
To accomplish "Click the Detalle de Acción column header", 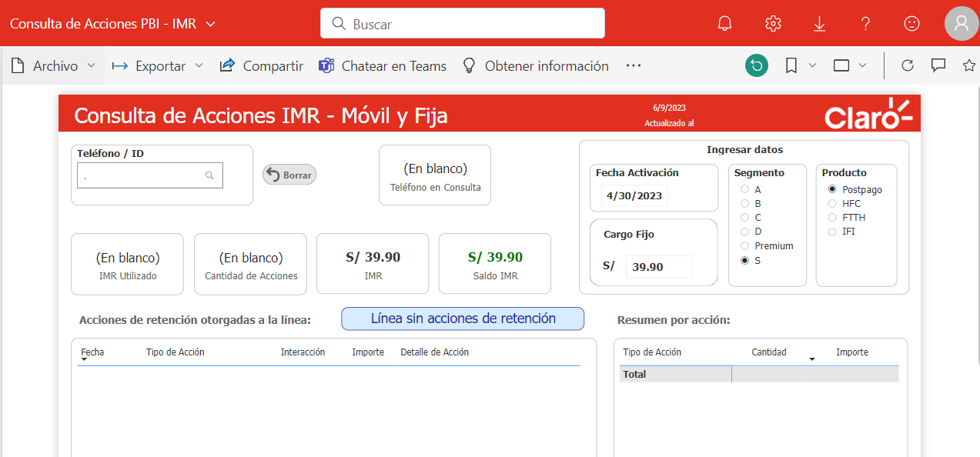I will (434, 352).
